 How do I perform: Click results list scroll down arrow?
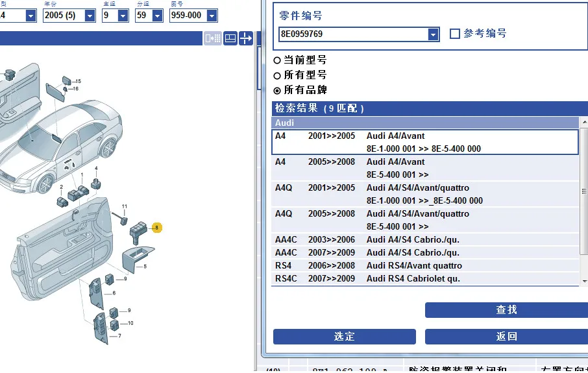(x=584, y=281)
